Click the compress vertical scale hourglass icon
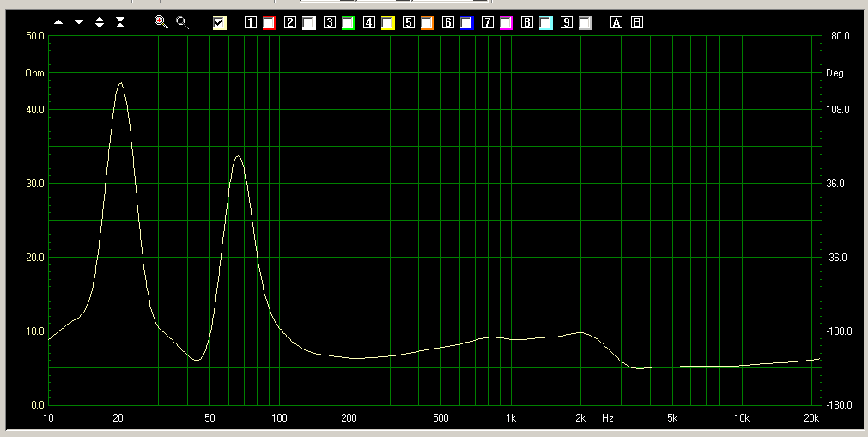This screenshot has width=868, height=437. pyautogui.click(x=120, y=22)
